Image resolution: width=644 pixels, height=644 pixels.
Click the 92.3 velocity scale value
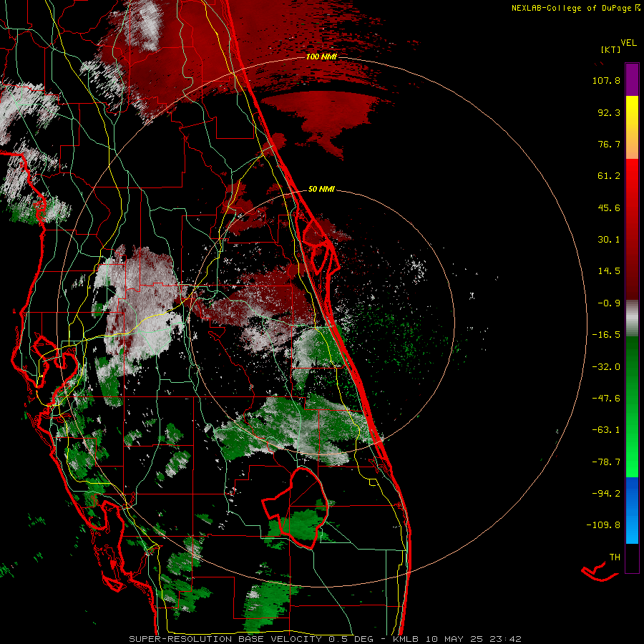tap(609, 112)
